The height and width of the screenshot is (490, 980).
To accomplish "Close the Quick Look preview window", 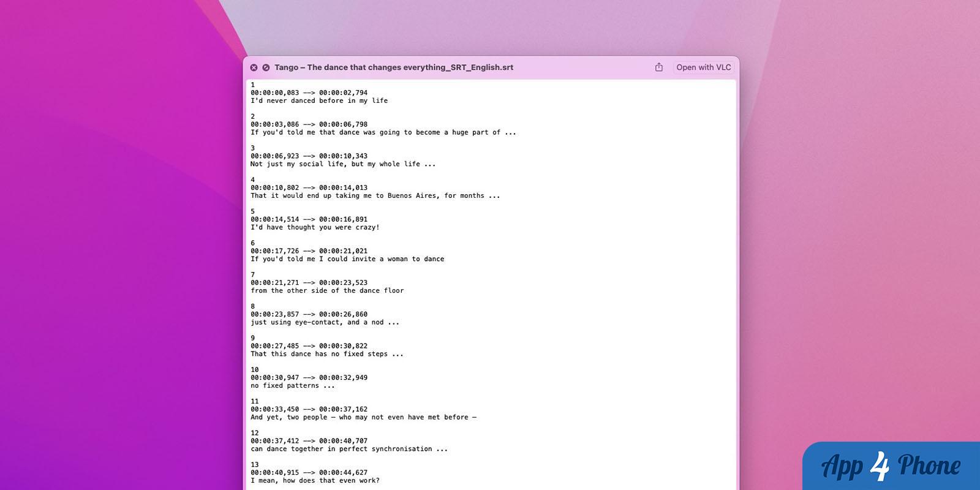I will coord(254,67).
